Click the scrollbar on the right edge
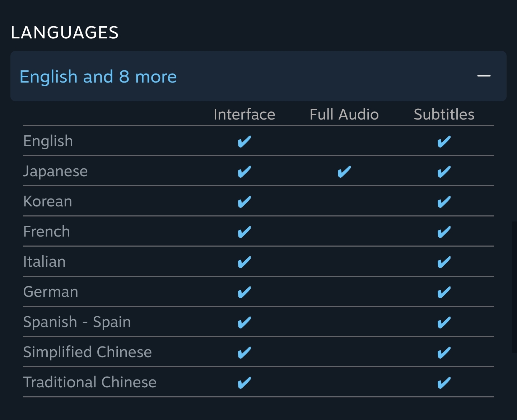Image resolution: width=517 pixels, height=420 pixels. click(514, 287)
